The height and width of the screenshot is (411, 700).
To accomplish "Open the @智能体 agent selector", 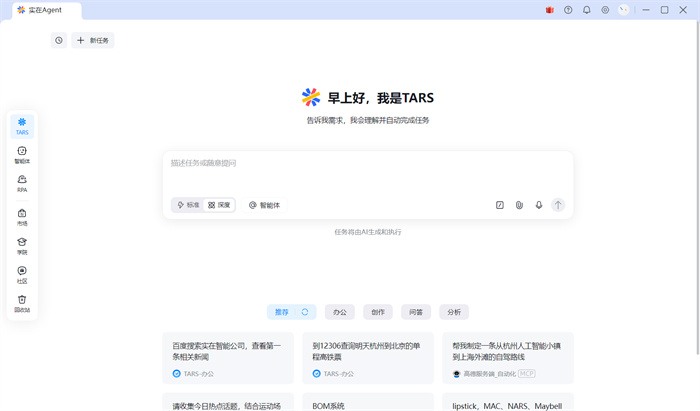I will (265, 205).
